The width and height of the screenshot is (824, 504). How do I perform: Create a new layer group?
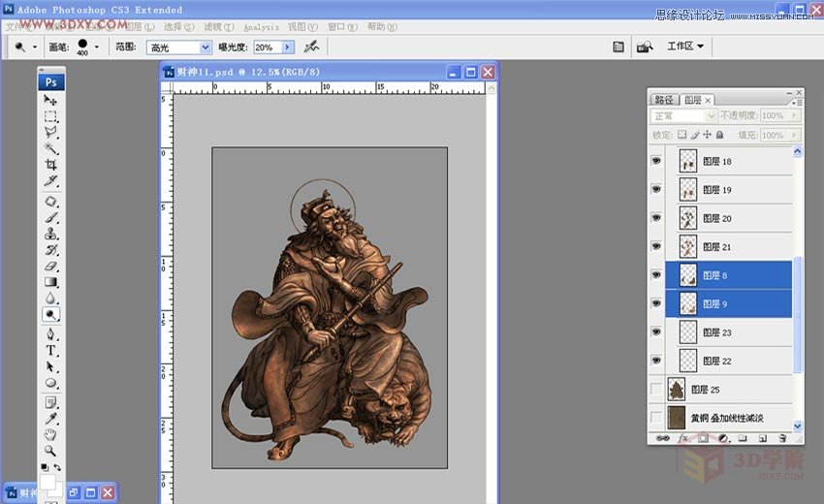(x=743, y=438)
